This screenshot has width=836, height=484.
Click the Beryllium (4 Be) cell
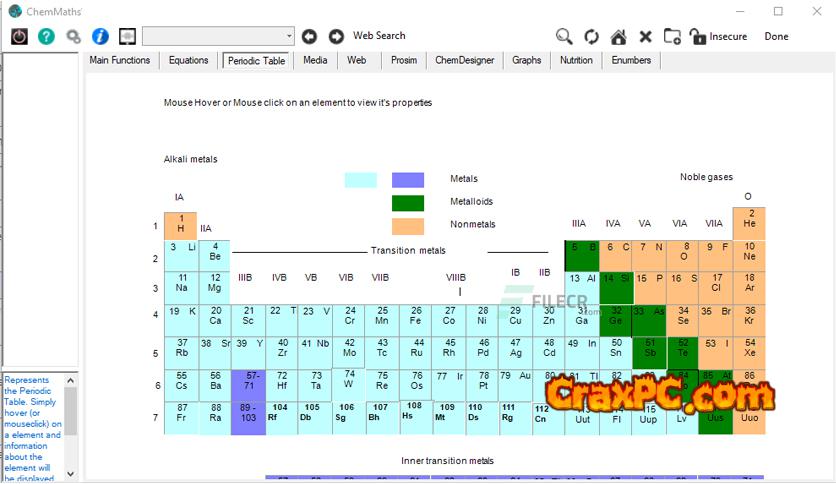pyautogui.click(x=214, y=256)
